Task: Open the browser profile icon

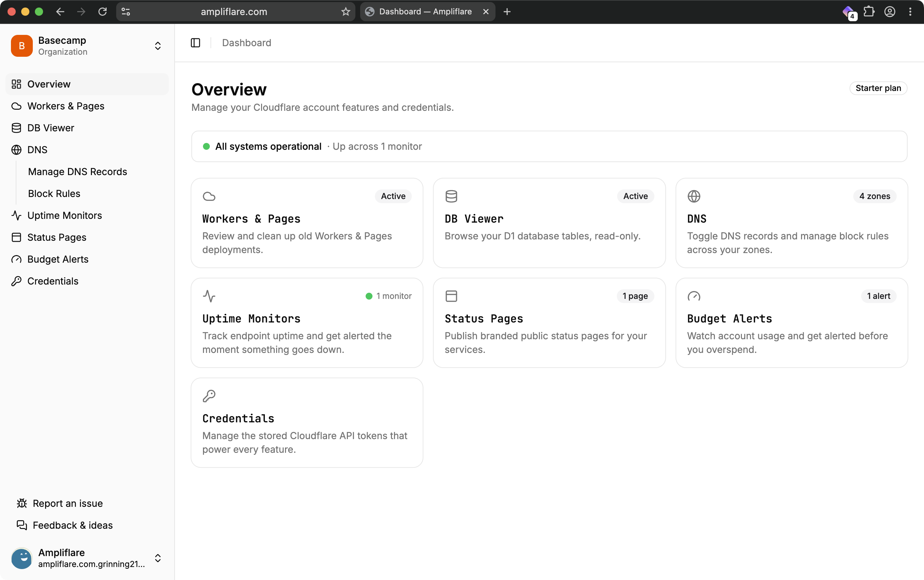Action: [889, 12]
